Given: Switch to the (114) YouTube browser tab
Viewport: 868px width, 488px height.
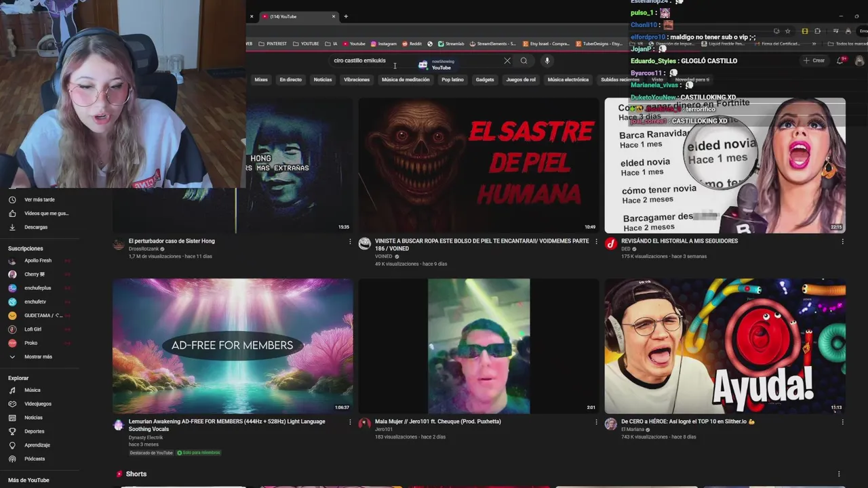Looking at the screenshot, I should click(298, 16).
